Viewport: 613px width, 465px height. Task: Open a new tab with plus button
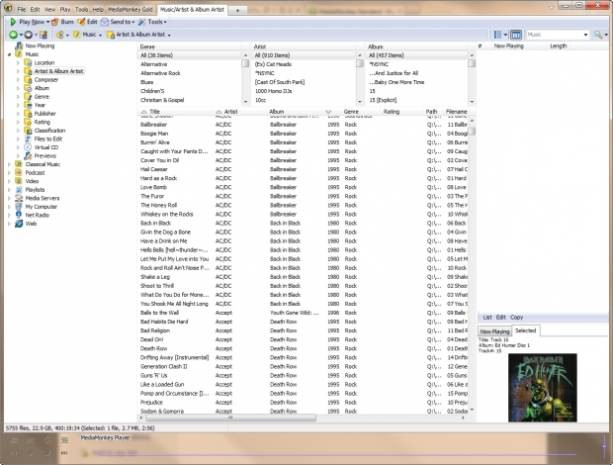[x=237, y=10]
